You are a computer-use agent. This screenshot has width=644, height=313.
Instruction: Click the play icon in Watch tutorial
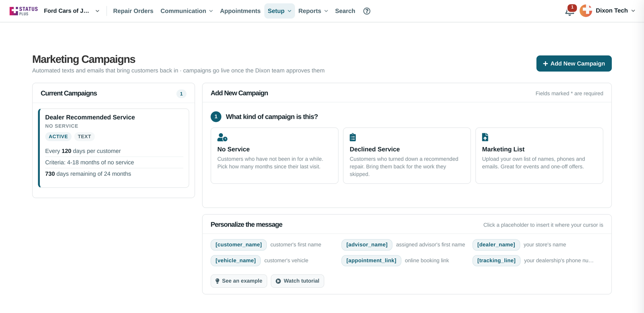click(x=278, y=281)
